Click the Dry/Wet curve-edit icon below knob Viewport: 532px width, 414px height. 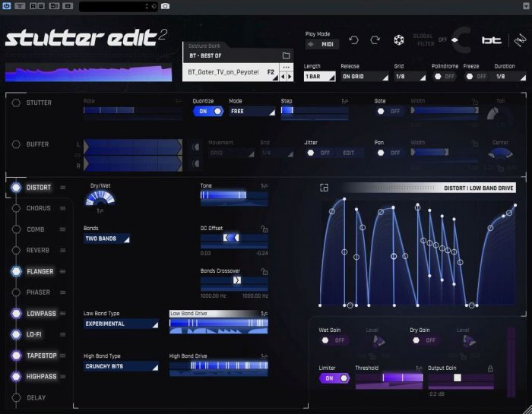tap(100, 211)
